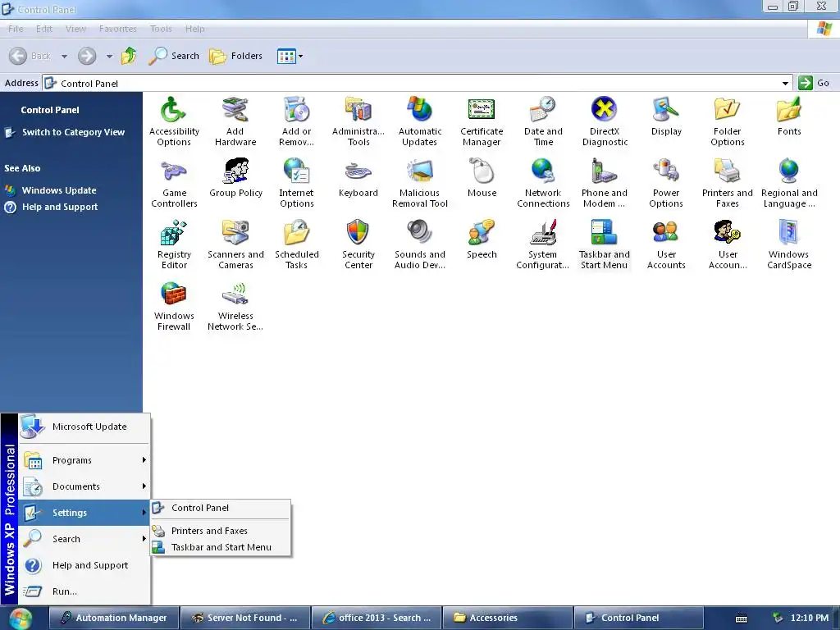840x630 pixels.
Task: Open Phone and Modem applet
Action: click(x=605, y=183)
